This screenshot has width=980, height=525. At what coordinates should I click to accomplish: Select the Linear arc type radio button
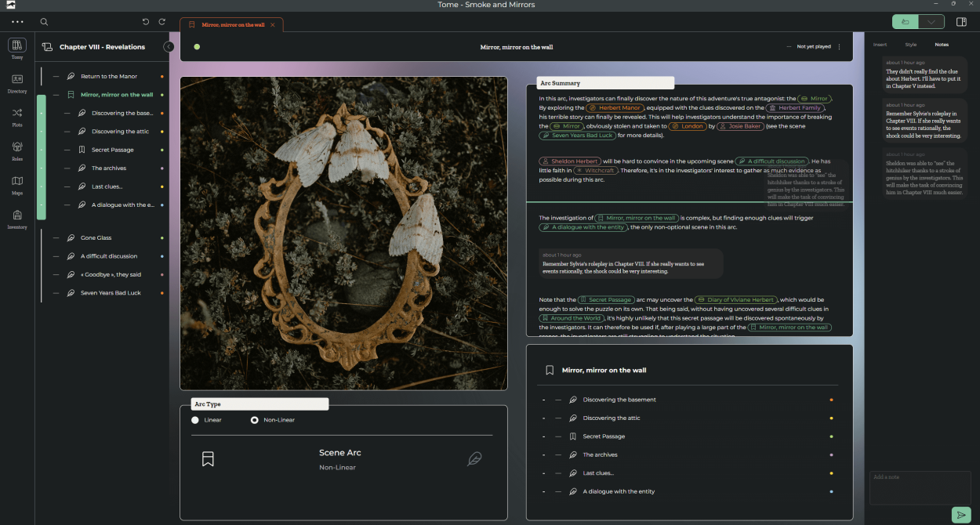click(195, 420)
